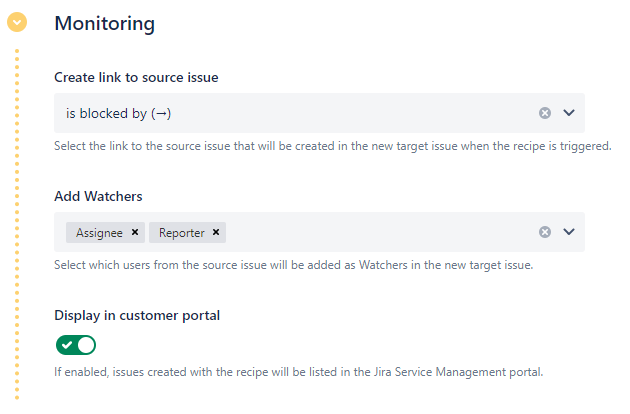Open the link type dropdown arrow
Viewport: 630px width, 414px height.
point(569,113)
